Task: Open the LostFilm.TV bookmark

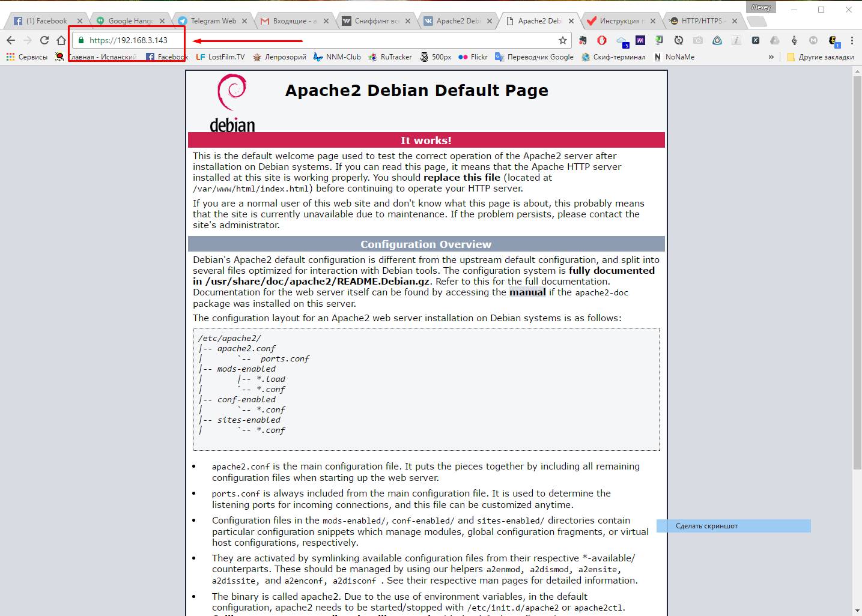Action: 220,57
